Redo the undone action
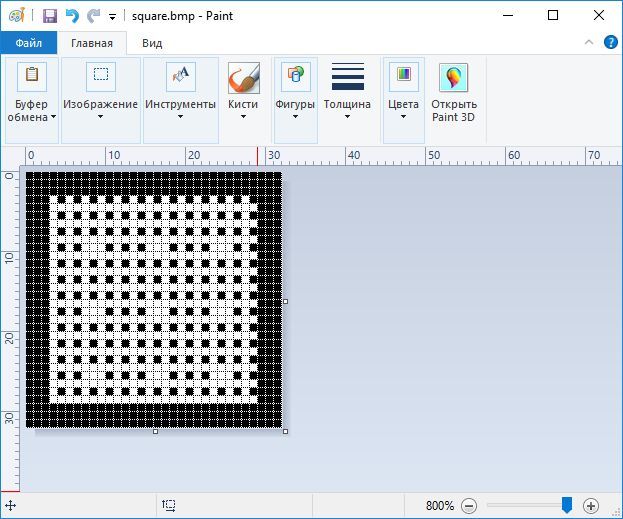This screenshot has width=623, height=519. pos(94,16)
